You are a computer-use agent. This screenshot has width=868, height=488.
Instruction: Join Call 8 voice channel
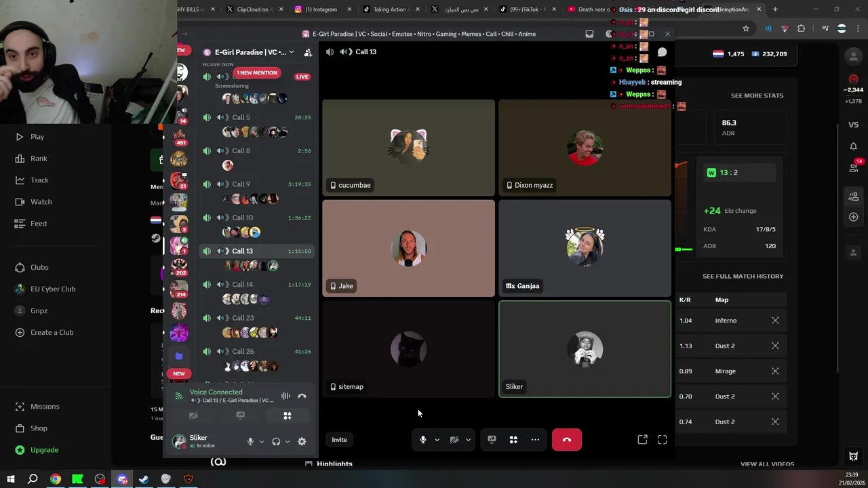pos(256,150)
